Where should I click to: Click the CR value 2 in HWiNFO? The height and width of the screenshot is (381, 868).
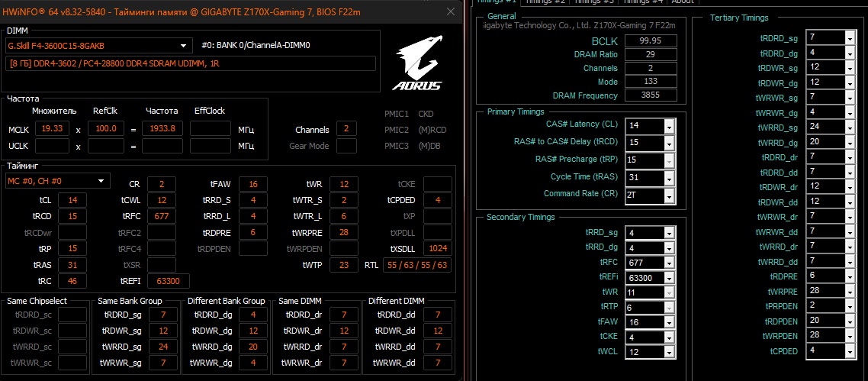pyautogui.click(x=162, y=184)
